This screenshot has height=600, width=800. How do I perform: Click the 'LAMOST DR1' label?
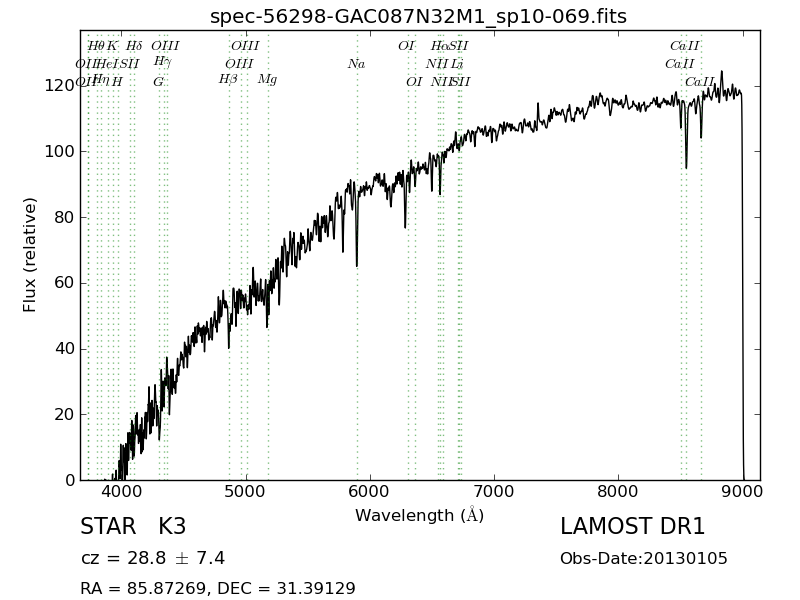[x=633, y=527]
